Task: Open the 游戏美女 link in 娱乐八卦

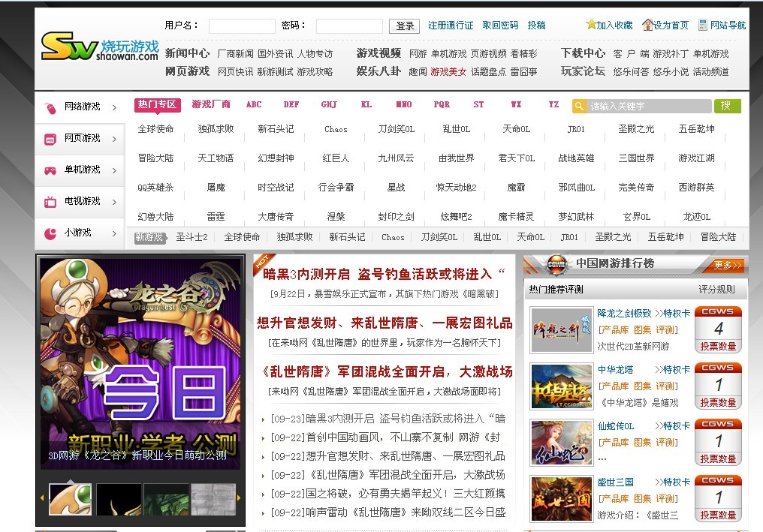Action: tap(448, 72)
